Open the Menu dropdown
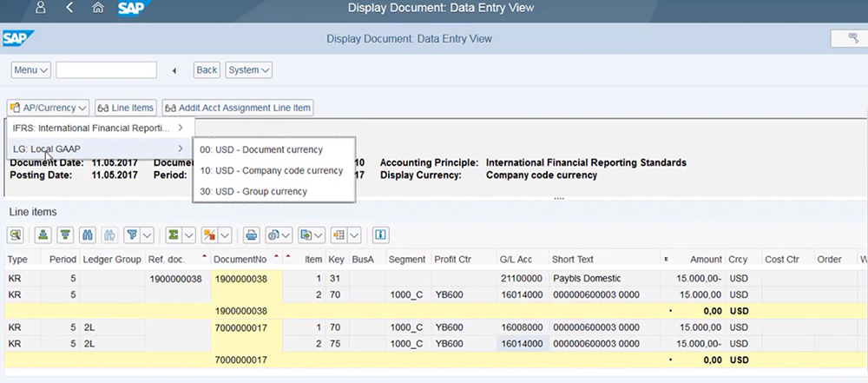Screen dimensions: 868x383 click(30, 70)
